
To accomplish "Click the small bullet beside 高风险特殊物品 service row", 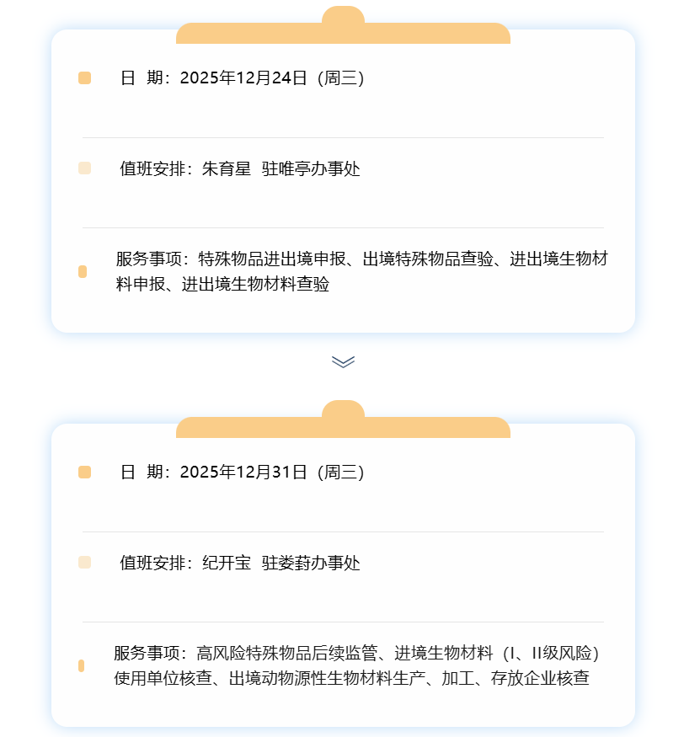I will (81, 665).
